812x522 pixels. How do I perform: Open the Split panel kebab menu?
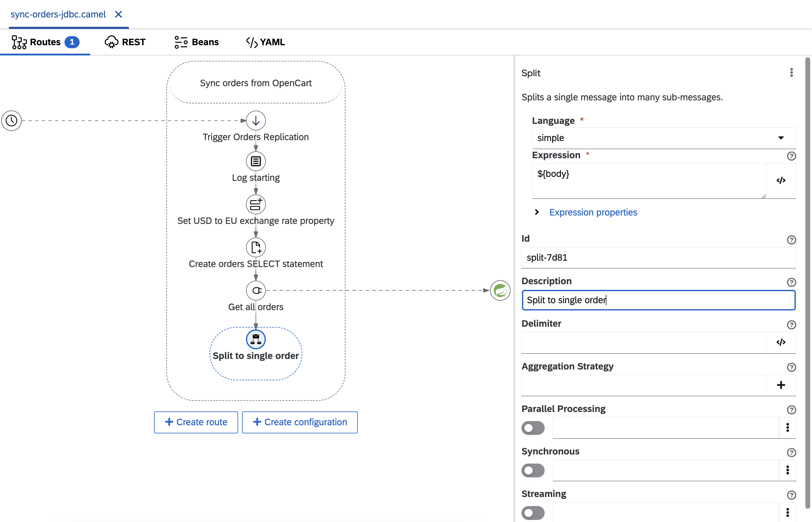(791, 73)
